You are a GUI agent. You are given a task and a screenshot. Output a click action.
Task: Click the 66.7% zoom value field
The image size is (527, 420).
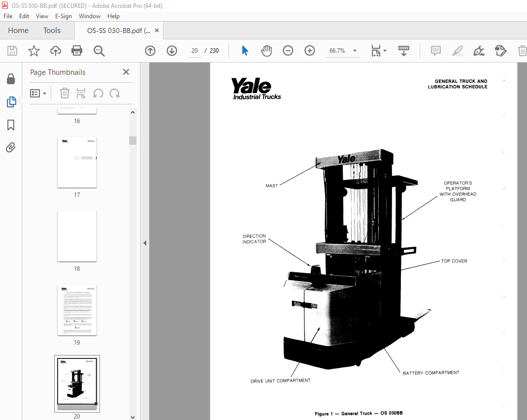337,51
